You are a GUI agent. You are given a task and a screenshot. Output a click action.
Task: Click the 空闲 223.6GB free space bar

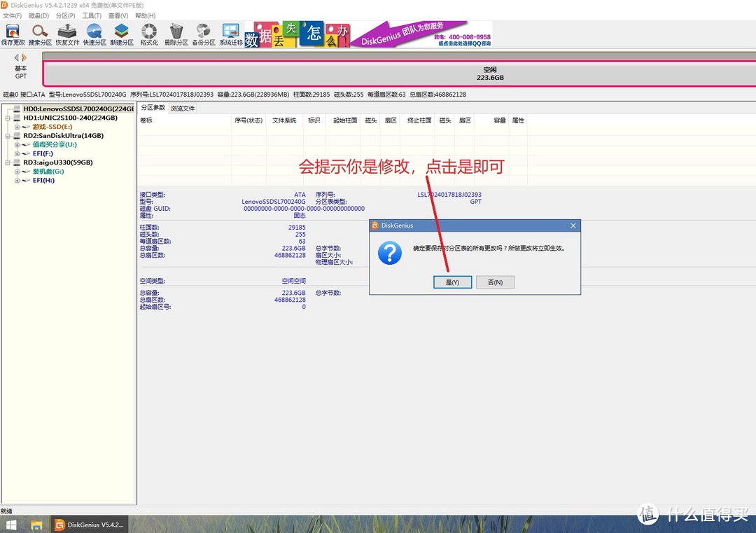[490, 74]
